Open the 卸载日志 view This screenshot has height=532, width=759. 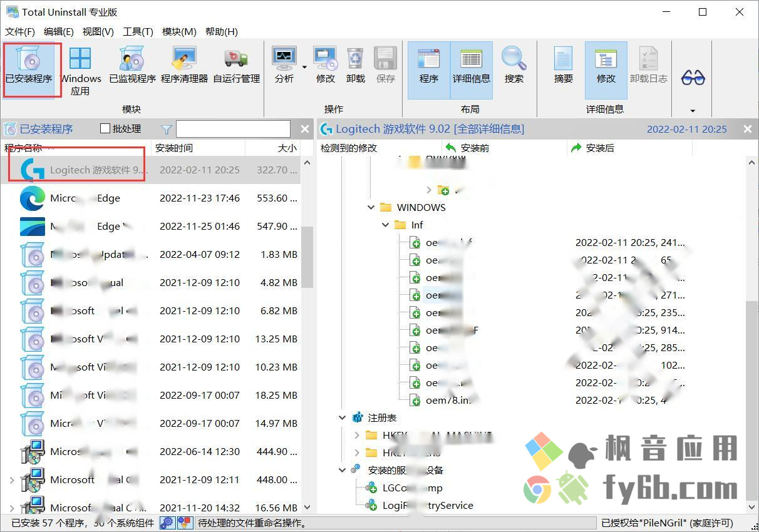[x=649, y=66]
